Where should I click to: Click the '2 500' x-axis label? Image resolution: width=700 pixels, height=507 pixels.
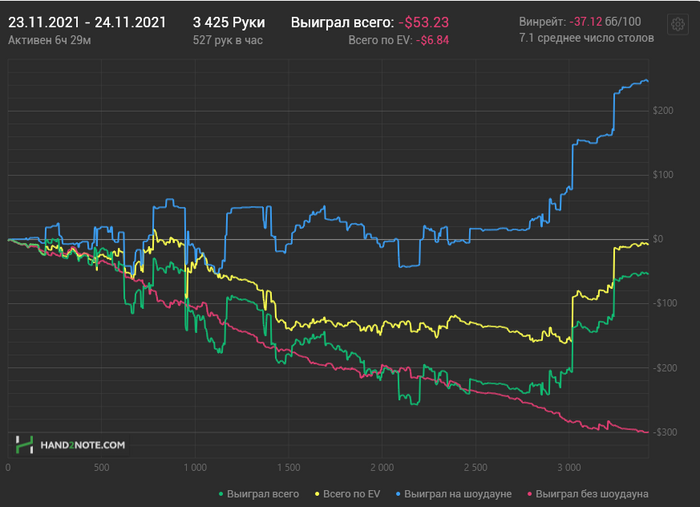pyautogui.click(x=476, y=468)
